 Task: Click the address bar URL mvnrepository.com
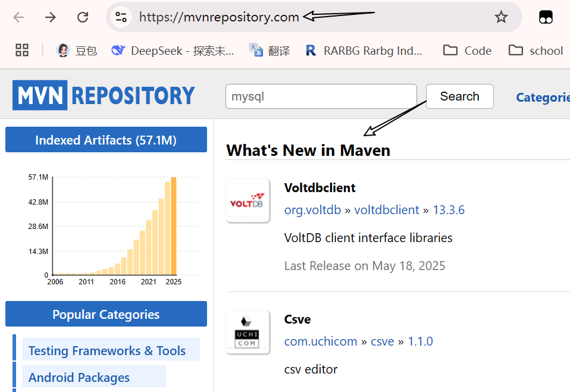tap(219, 17)
